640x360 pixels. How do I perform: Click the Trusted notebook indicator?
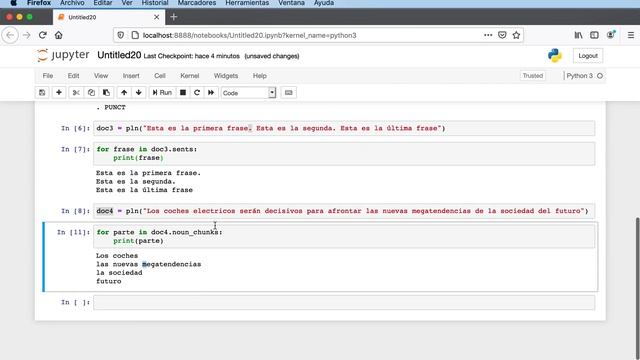(533, 76)
